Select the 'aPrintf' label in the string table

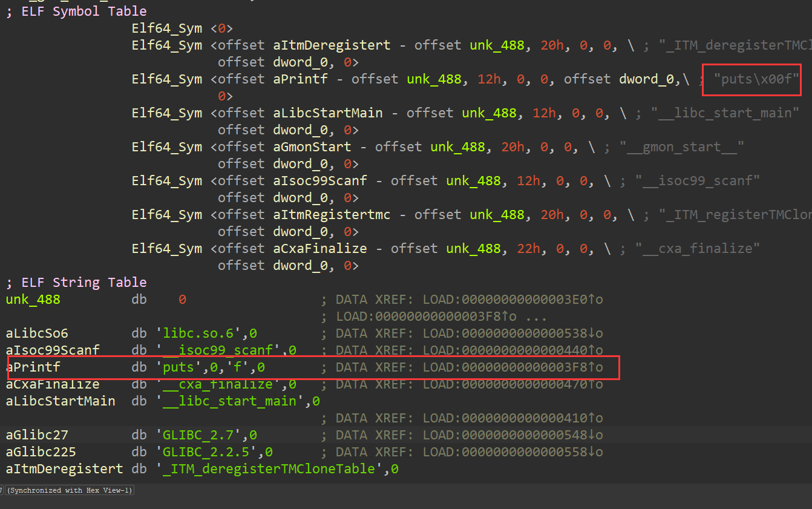[33, 367]
